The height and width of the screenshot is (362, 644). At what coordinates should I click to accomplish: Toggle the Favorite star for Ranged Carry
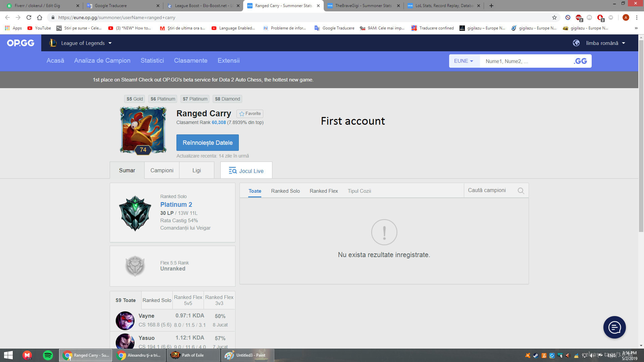coord(250,114)
